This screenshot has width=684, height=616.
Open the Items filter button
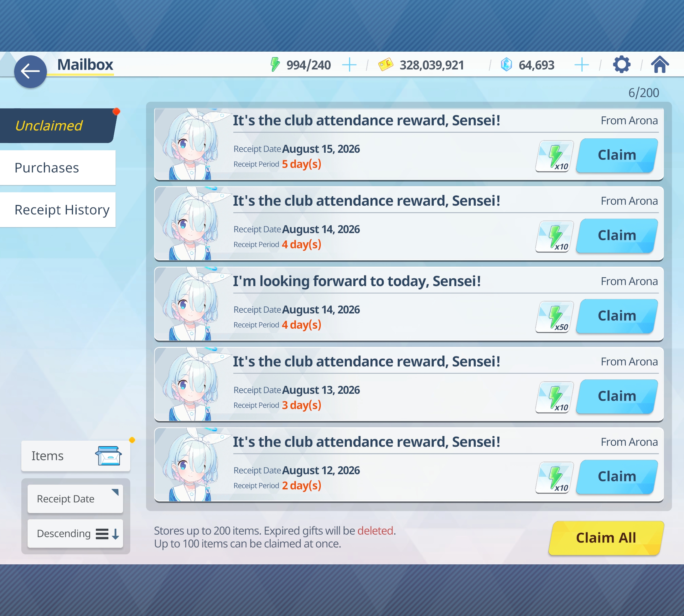click(x=75, y=455)
